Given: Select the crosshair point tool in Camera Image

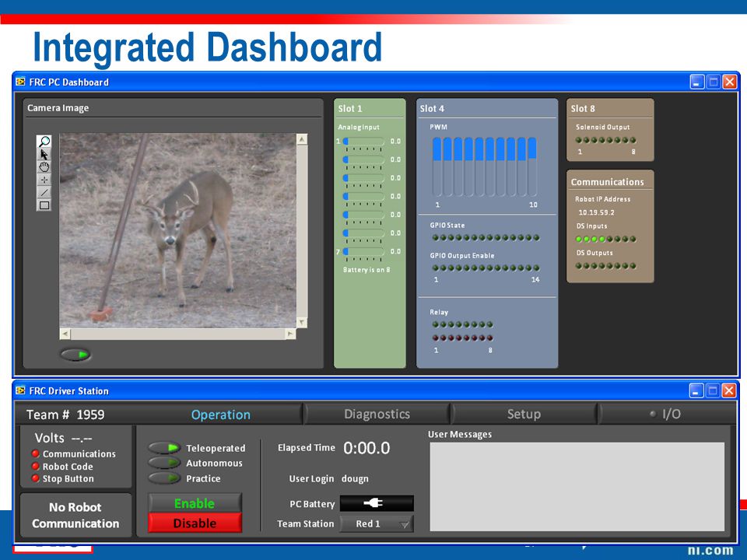Looking at the screenshot, I should point(44,180).
